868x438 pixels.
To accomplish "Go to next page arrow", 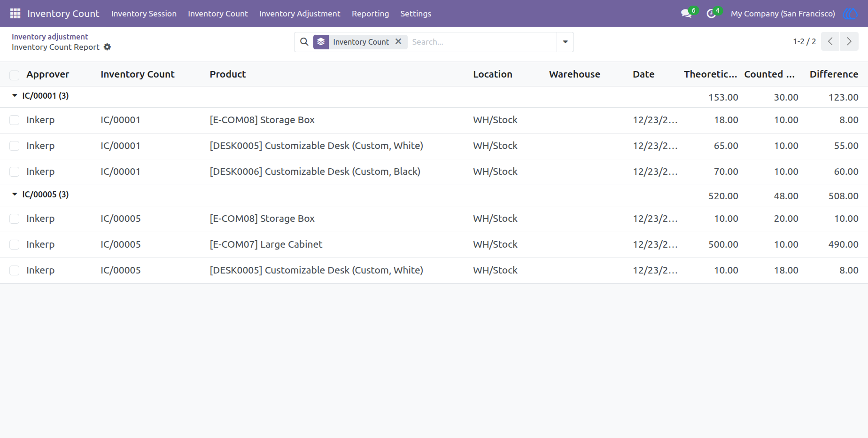I will (849, 41).
